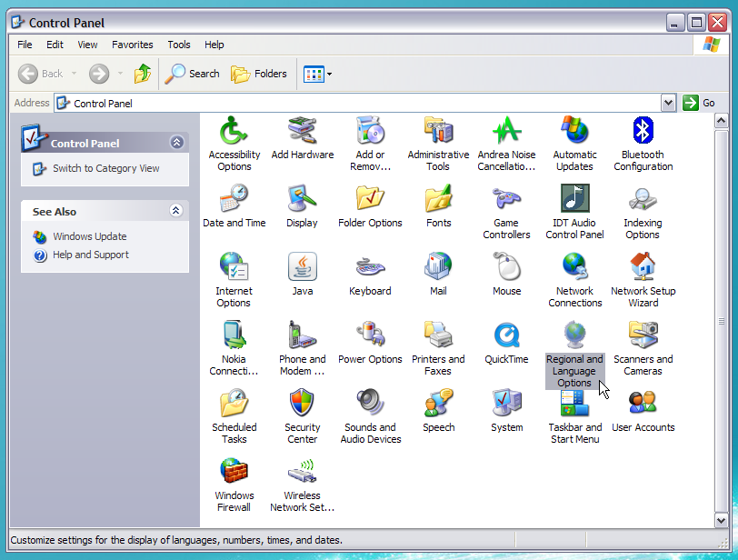Viewport: 738px width, 560px height.
Task: Open Security Center icon
Action: (x=302, y=404)
